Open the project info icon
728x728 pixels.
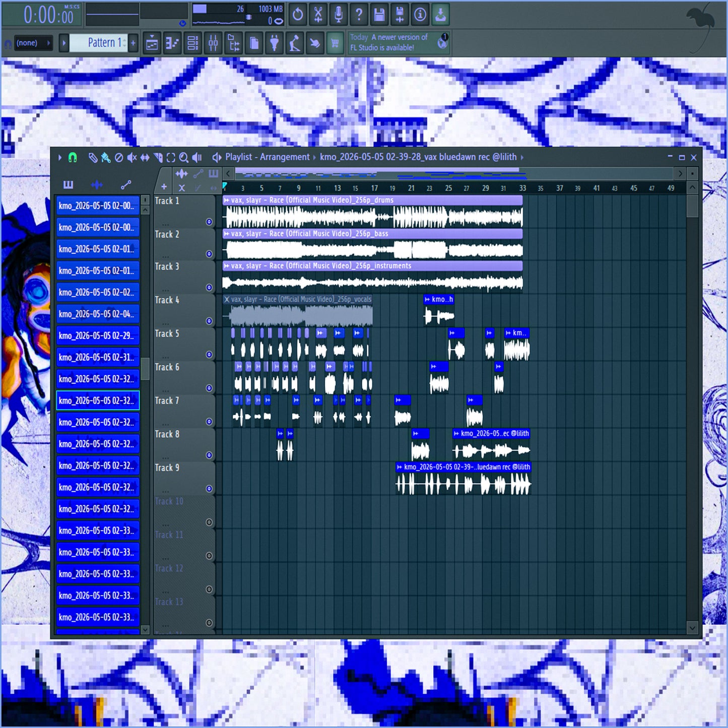[x=420, y=14]
